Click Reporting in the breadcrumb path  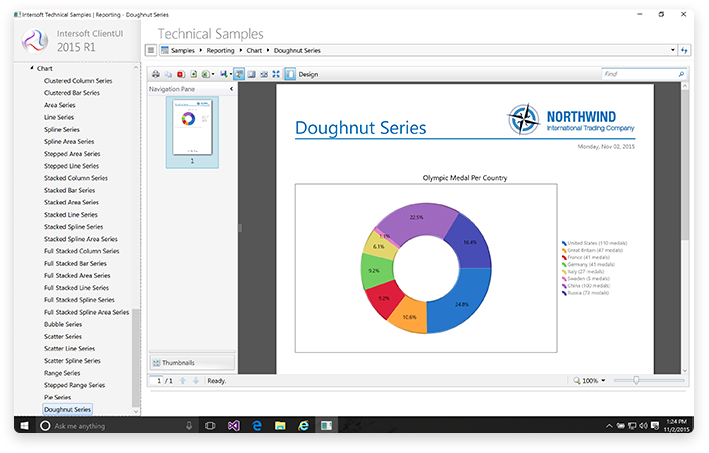[x=220, y=49]
